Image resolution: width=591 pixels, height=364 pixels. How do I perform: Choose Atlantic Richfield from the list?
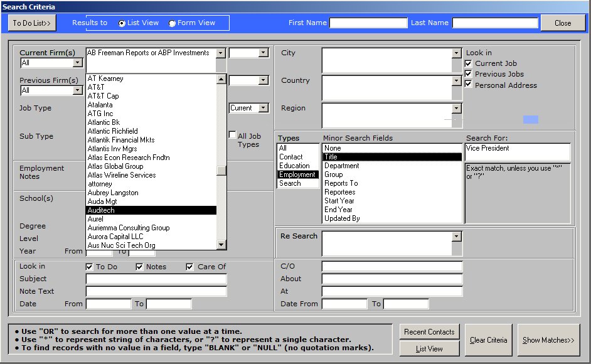tap(152, 131)
